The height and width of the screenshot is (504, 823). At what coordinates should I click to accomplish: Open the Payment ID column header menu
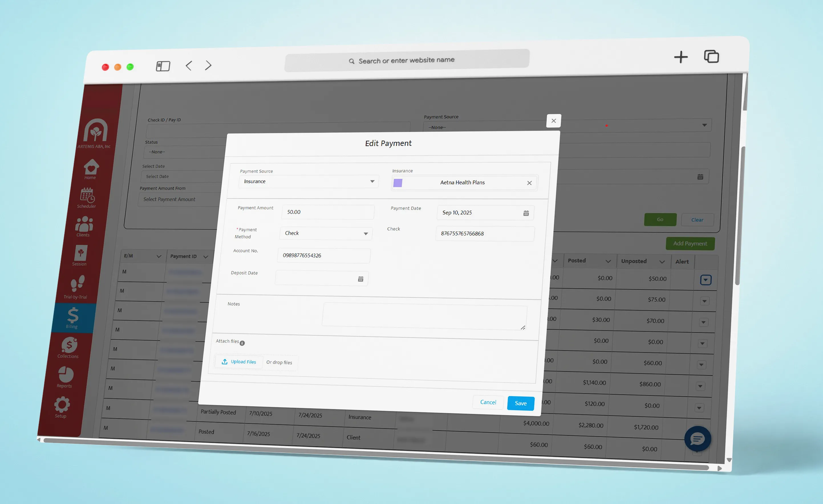tap(206, 257)
